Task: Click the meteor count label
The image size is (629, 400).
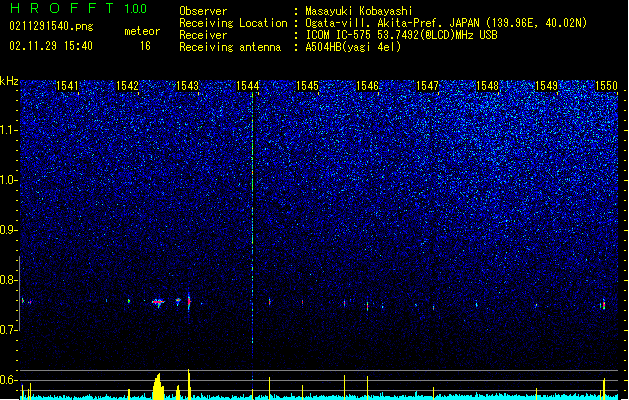Action: coord(142,31)
